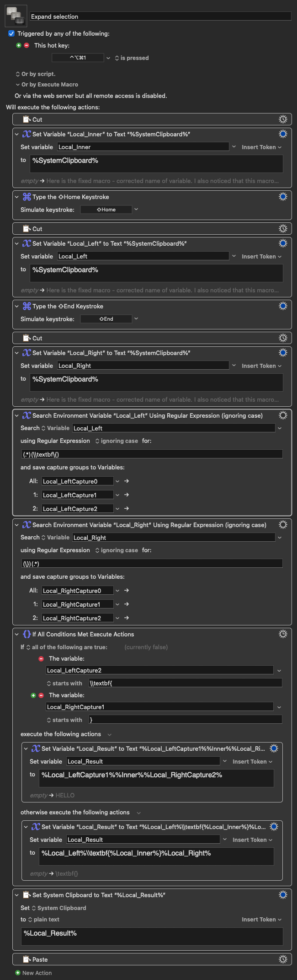Change 'starts with' comparison for \\textbf{ condition
Viewport: 297px width, 980px height.
(x=64, y=683)
